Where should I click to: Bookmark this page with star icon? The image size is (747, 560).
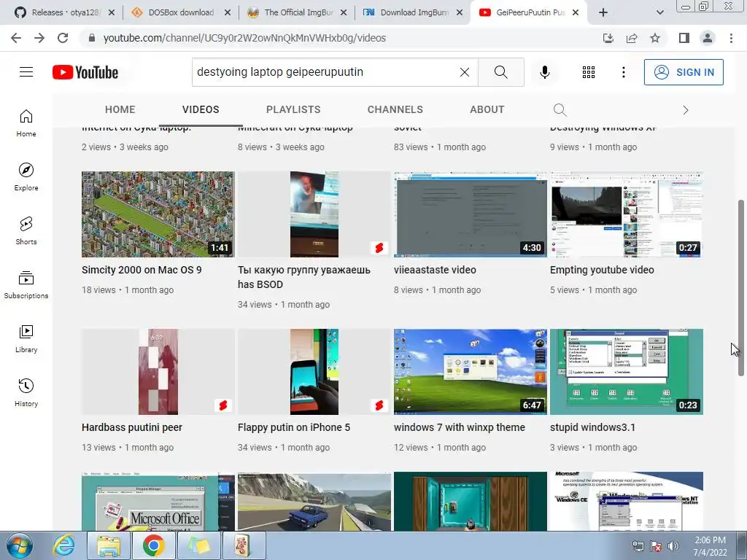click(x=655, y=38)
